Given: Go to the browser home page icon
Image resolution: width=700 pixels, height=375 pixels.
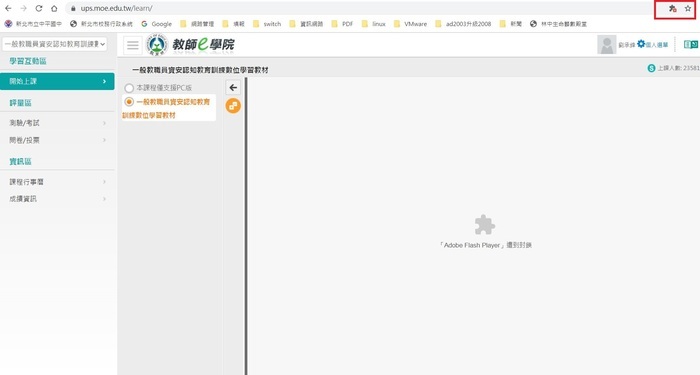Looking at the screenshot, I should pyautogui.click(x=54, y=8).
